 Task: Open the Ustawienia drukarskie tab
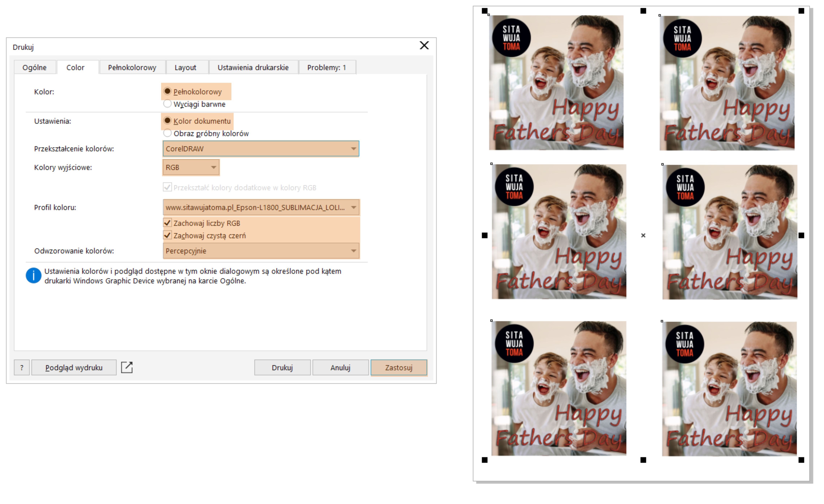[253, 68]
